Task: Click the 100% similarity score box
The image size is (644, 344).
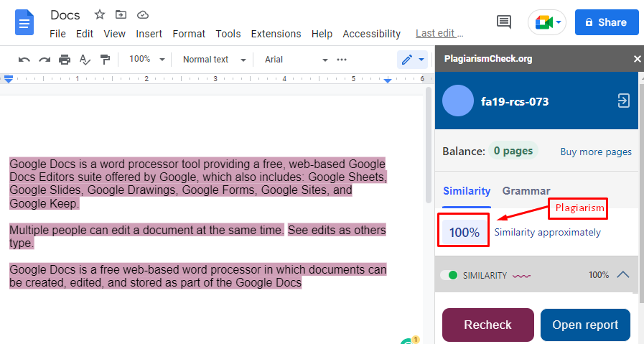Action: 464,232
